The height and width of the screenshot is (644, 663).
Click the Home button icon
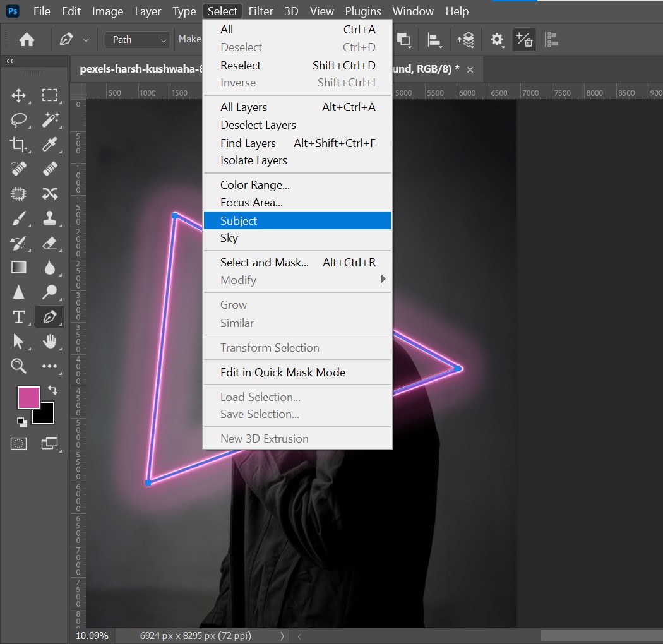pyautogui.click(x=27, y=40)
